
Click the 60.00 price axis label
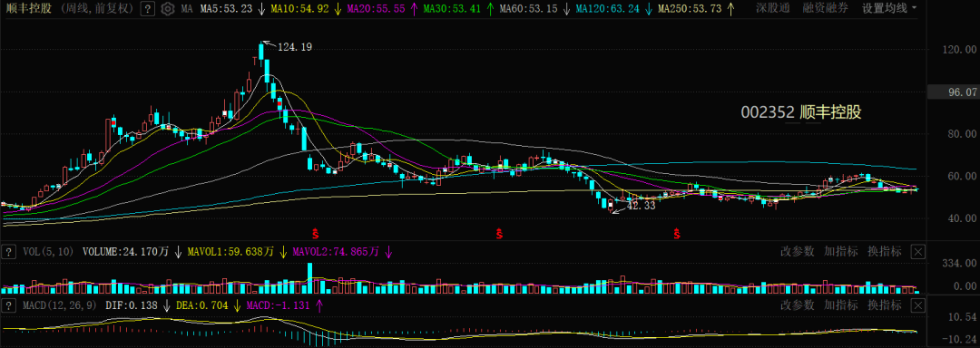point(962,177)
